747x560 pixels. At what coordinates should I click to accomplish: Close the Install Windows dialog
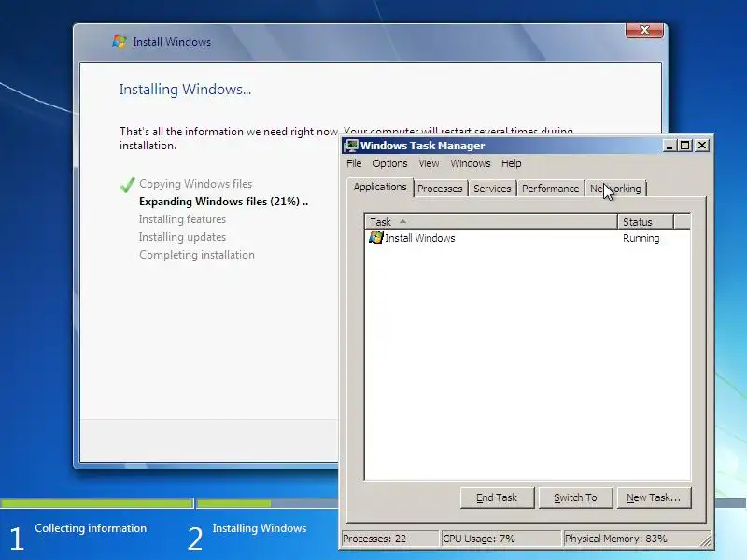(644, 30)
